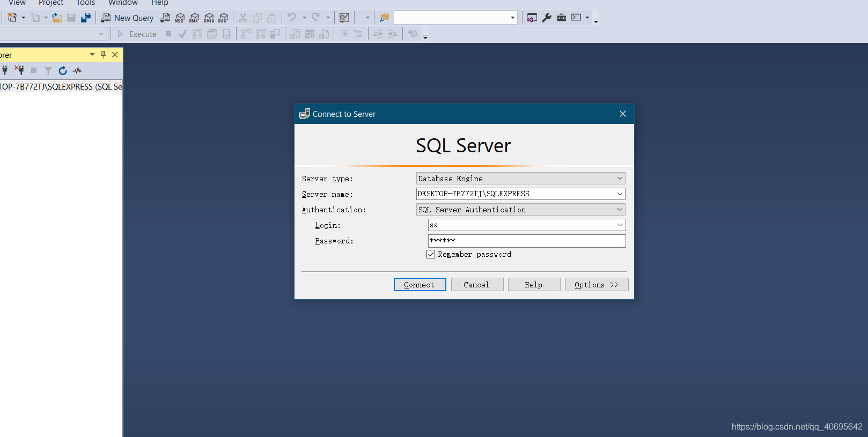Open the Project menu

(x=51, y=3)
